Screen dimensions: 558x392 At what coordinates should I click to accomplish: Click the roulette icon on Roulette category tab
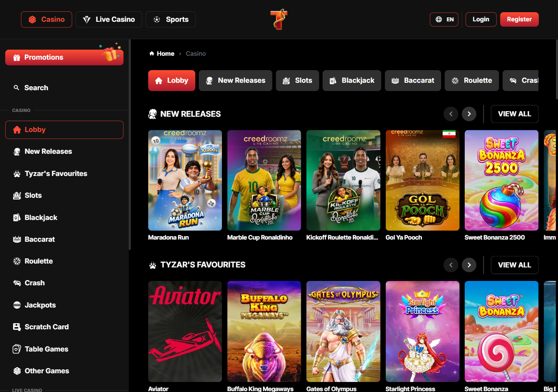pos(455,81)
